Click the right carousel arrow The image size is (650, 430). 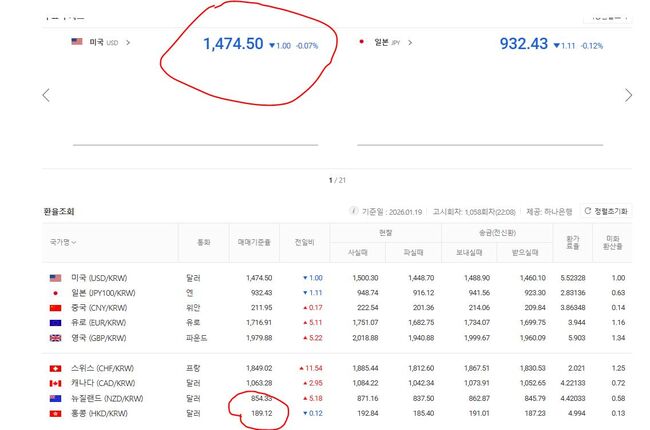click(628, 95)
